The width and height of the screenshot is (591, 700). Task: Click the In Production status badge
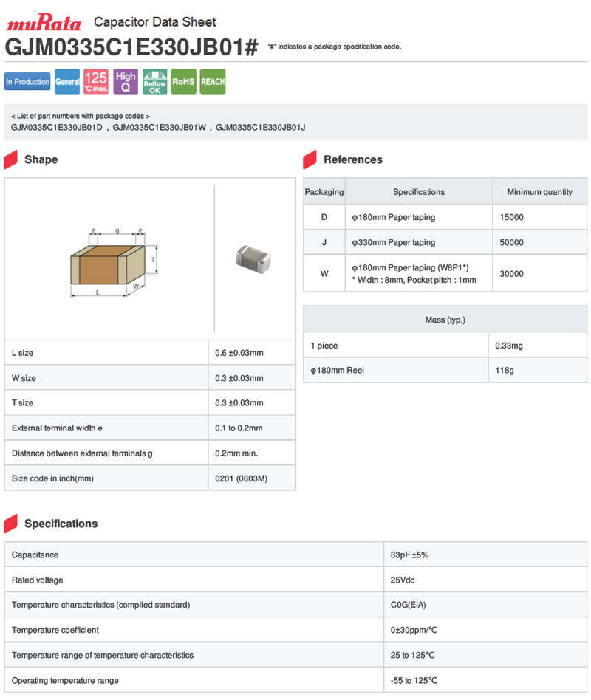(x=27, y=82)
